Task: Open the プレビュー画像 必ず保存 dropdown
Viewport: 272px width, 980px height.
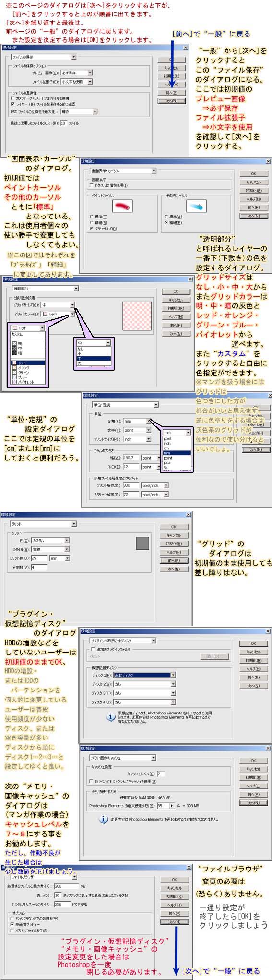Action: [76, 73]
